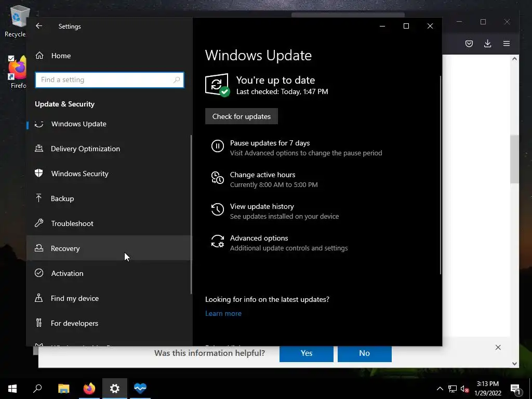Image resolution: width=532 pixels, height=399 pixels.
Task: Follow the Learn more link
Action: pos(223,313)
